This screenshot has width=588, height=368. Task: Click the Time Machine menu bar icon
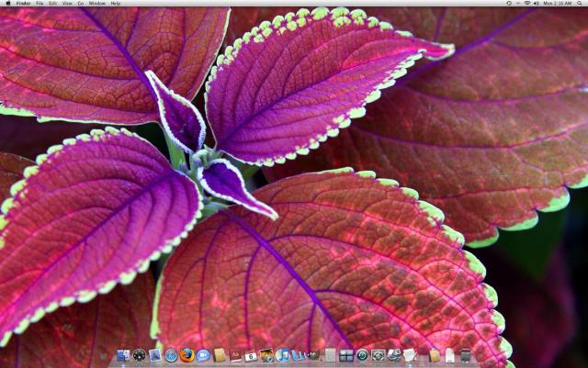[x=509, y=3]
